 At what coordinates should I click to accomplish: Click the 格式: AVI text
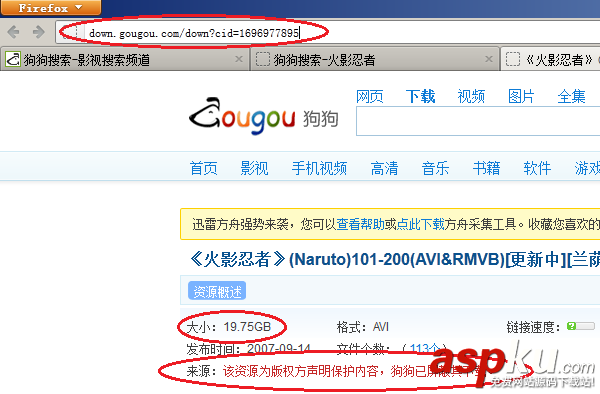coord(363,327)
